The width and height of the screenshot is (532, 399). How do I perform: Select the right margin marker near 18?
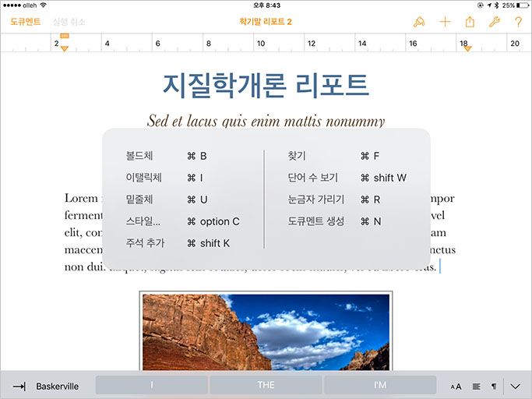pyautogui.click(x=467, y=49)
